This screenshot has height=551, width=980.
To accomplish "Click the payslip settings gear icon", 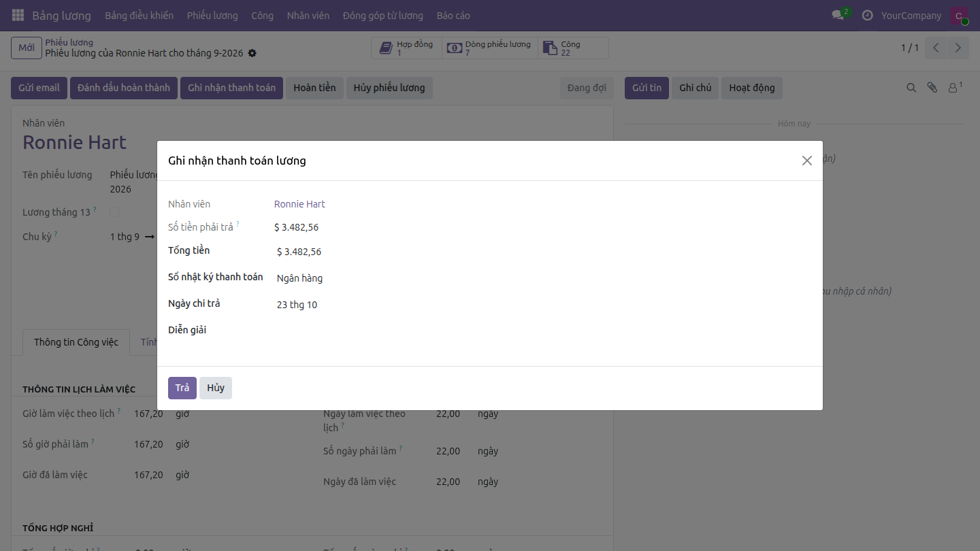I will (x=252, y=53).
